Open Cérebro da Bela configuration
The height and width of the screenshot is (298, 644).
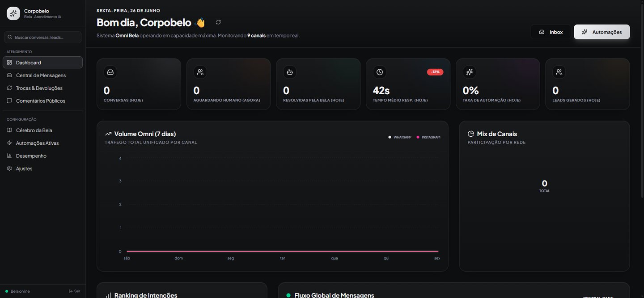[43, 130]
